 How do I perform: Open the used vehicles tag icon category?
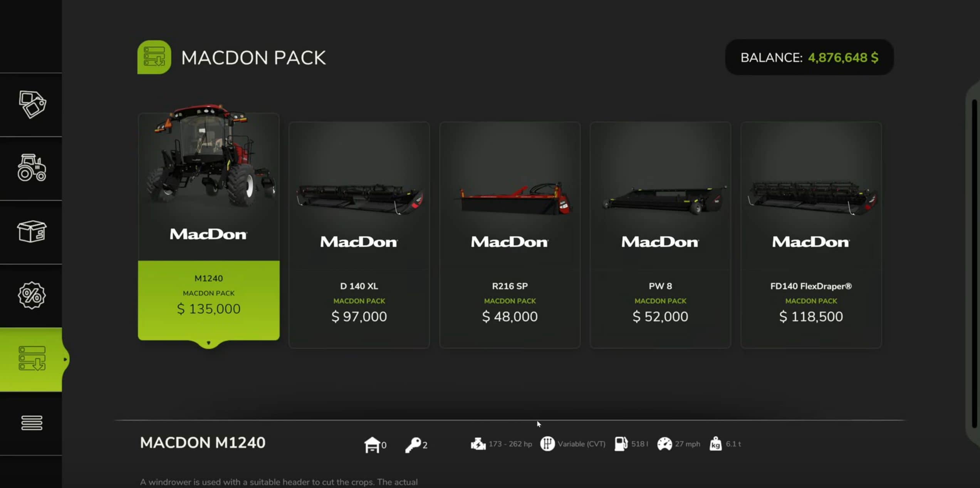coord(32,104)
